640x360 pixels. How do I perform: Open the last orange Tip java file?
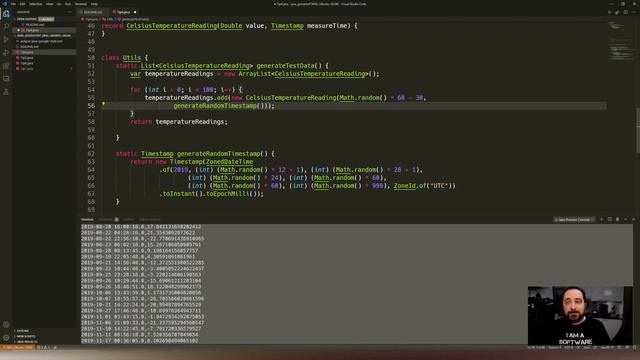tap(27, 69)
